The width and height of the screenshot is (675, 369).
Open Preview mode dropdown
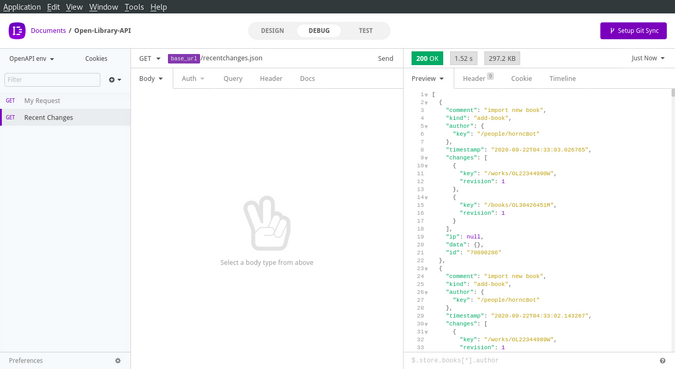click(427, 78)
